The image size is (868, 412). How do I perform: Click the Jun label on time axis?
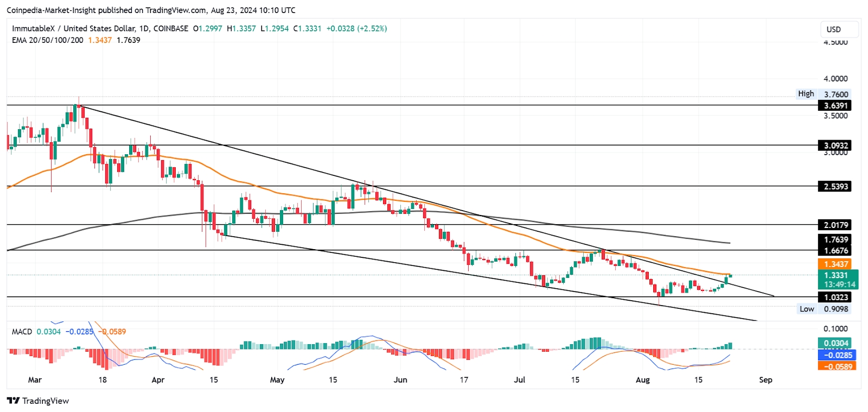400,380
